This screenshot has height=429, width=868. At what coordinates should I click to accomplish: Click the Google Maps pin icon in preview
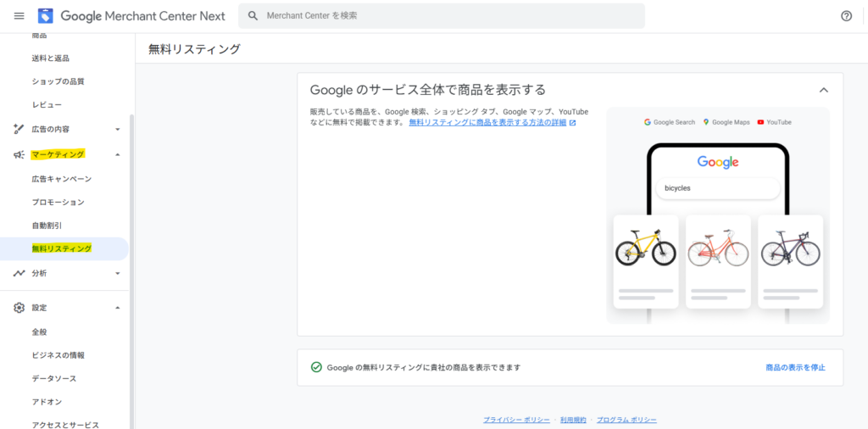coord(706,122)
